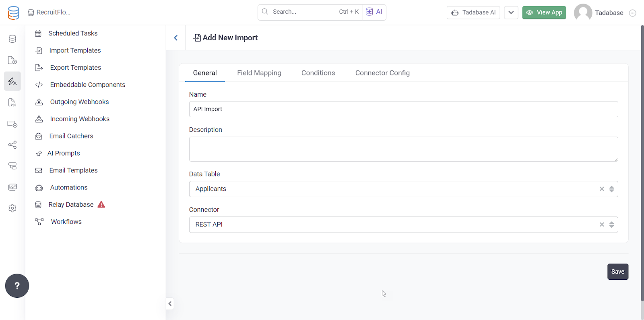
Task: Click into the Description text area
Action: pos(403,149)
